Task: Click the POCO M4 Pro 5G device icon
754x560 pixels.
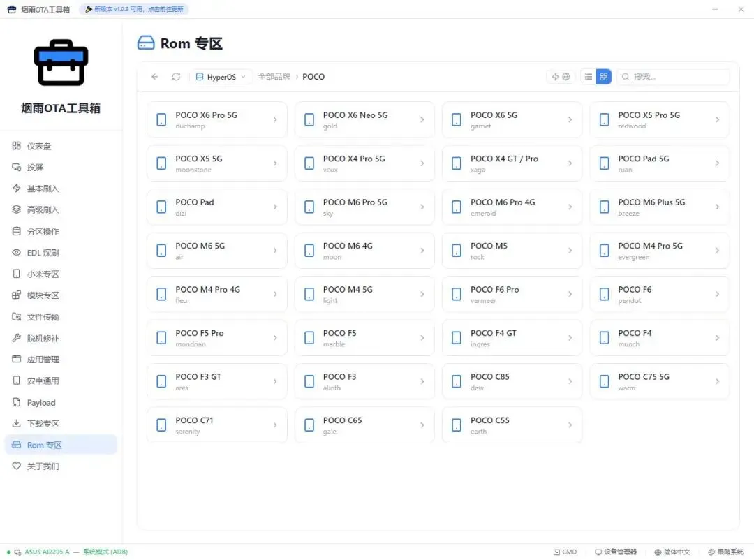Action: coord(604,251)
